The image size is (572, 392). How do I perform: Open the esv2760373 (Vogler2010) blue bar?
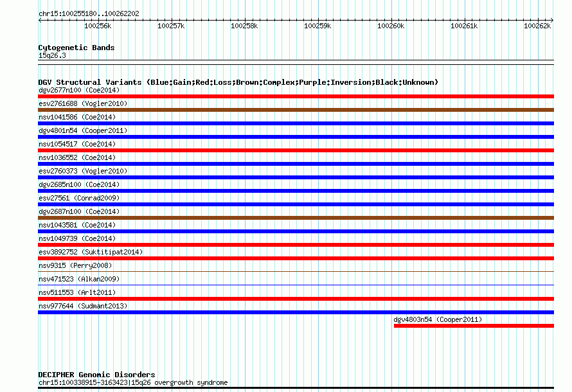pos(296,177)
